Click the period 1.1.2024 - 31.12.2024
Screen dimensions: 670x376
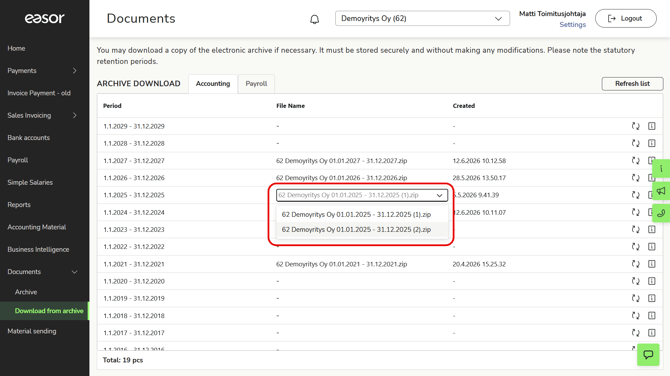click(134, 212)
